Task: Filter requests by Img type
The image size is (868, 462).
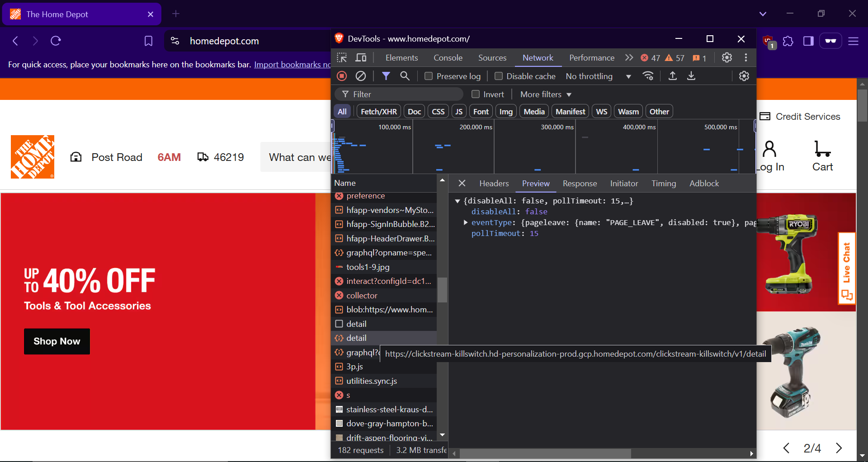Action: coord(506,112)
